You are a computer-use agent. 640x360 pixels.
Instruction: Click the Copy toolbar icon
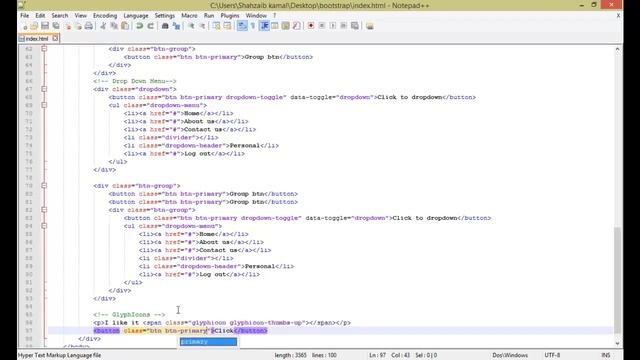[114, 26]
